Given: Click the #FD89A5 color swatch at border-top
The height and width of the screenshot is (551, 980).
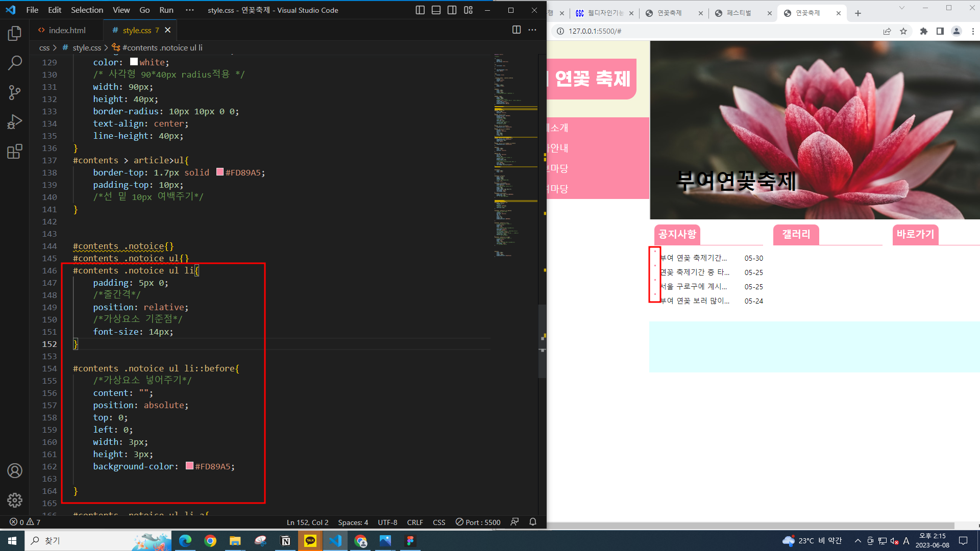Looking at the screenshot, I should point(220,172).
